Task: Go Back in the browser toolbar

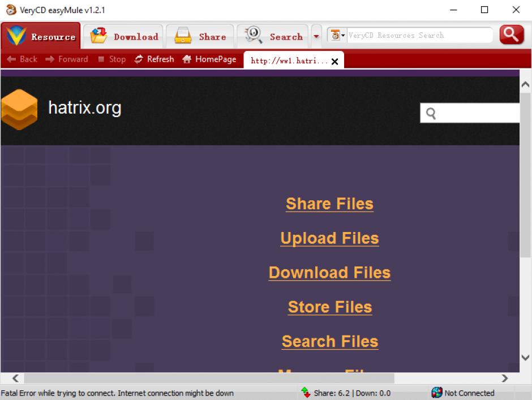Action: [22, 59]
